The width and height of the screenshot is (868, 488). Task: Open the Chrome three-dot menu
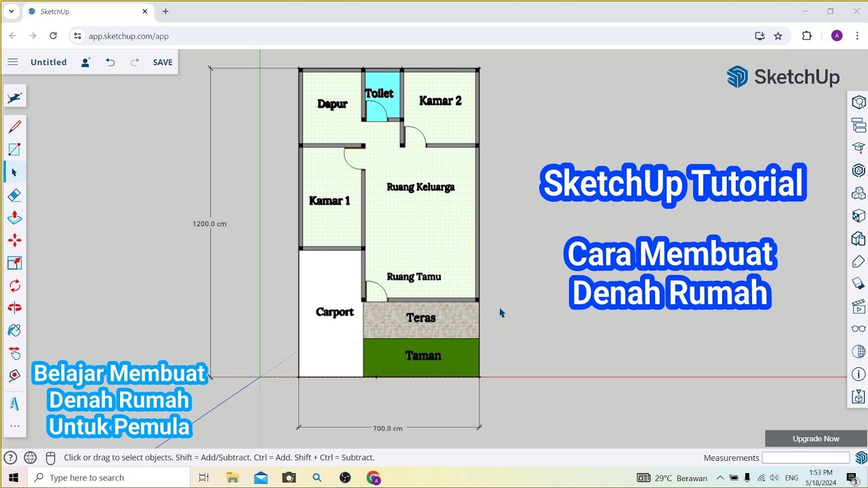click(x=859, y=36)
